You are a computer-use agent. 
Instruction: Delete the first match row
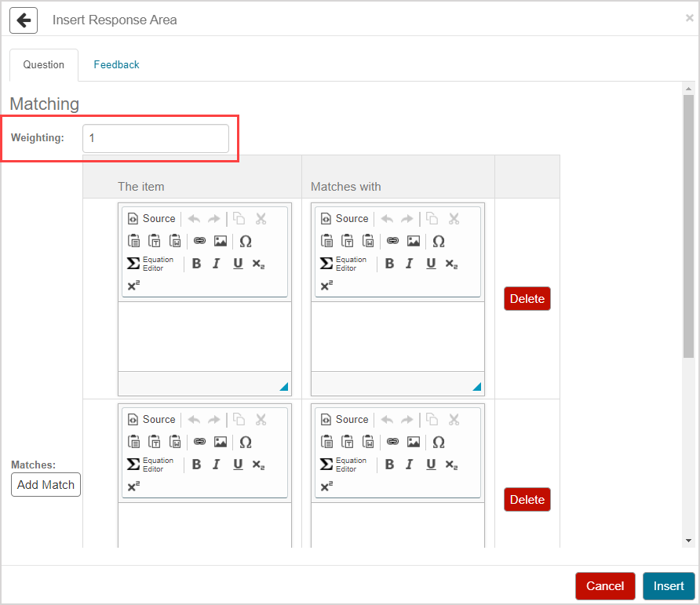tap(527, 299)
